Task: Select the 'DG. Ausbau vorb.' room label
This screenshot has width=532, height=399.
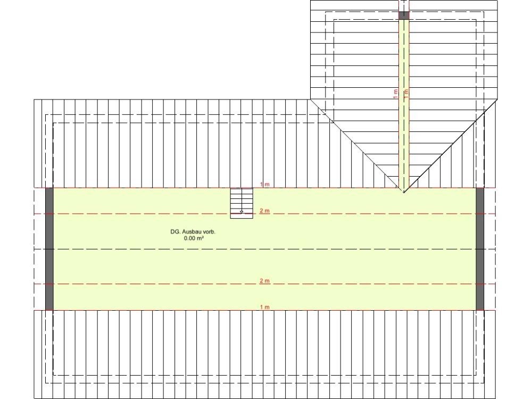Action: point(193,232)
